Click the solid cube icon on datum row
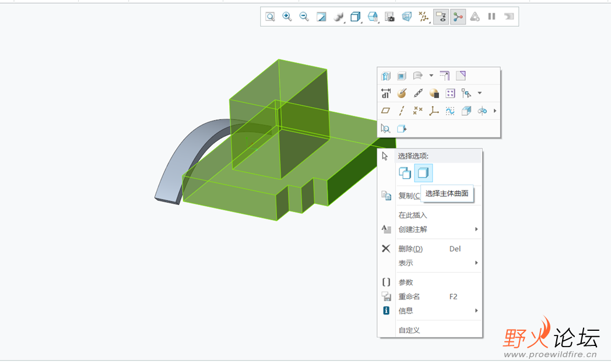This screenshot has width=611, height=364. (x=466, y=111)
